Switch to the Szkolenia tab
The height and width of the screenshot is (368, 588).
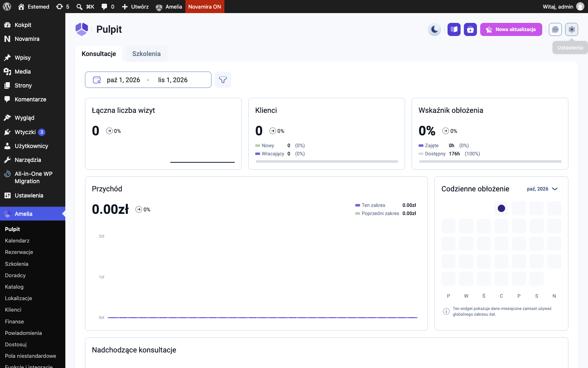[x=146, y=54]
